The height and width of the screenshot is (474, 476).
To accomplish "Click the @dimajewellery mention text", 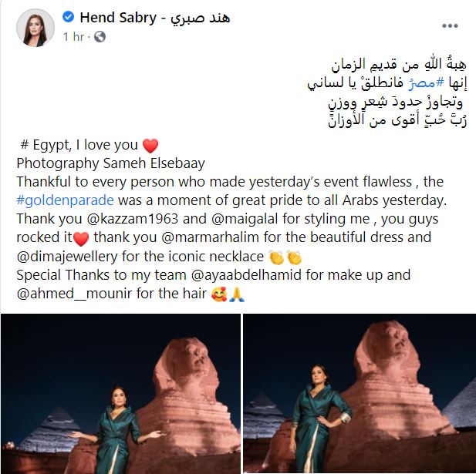I will [67, 257].
